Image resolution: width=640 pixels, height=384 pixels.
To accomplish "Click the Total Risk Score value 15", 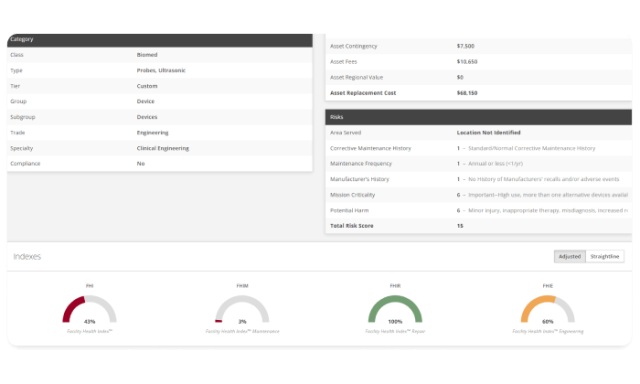I will tap(460, 226).
